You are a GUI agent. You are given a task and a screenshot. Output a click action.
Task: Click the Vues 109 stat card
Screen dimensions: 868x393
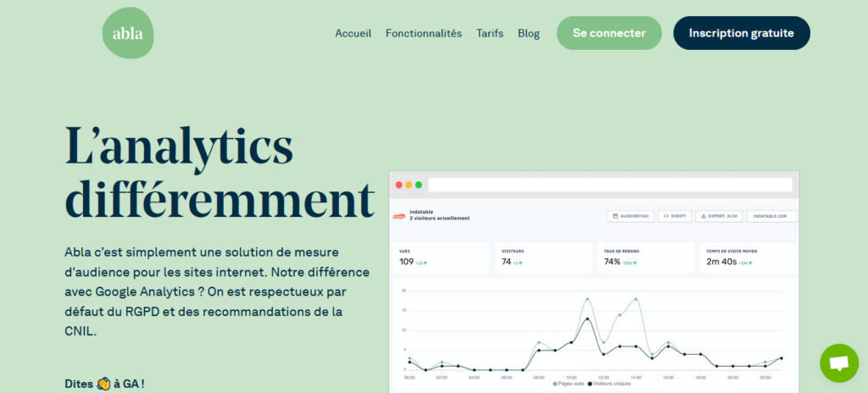pos(441,257)
